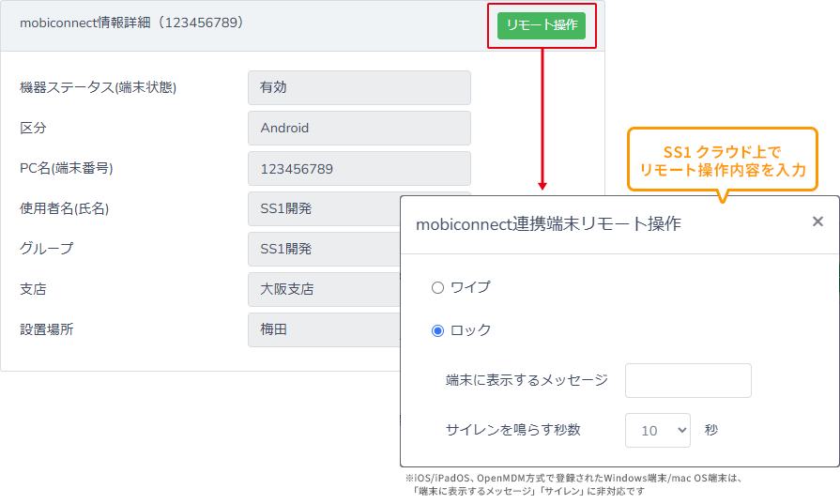Open the サイレンを鳴らす秒数 dropdown
Viewport: 840px width, 504px height.
pyautogui.click(x=657, y=430)
